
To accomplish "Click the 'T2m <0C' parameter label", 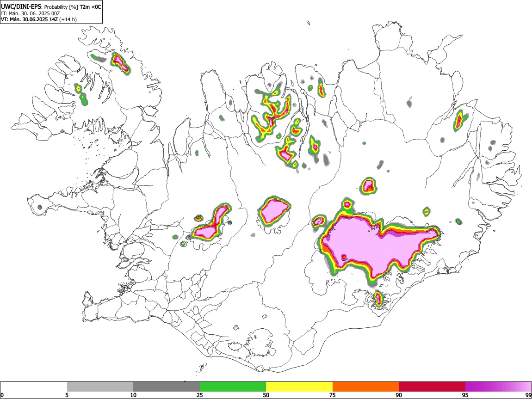I will click(x=90, y=7).
